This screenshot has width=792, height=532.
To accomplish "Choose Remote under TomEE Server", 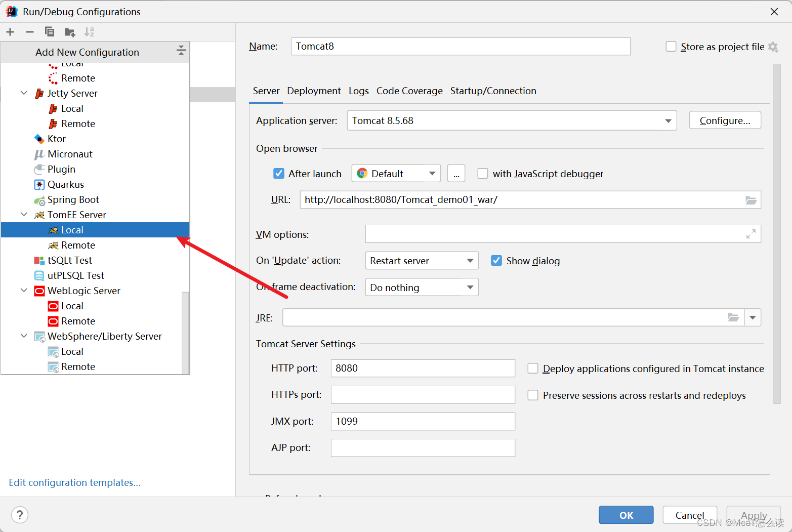I will (78, 245).
